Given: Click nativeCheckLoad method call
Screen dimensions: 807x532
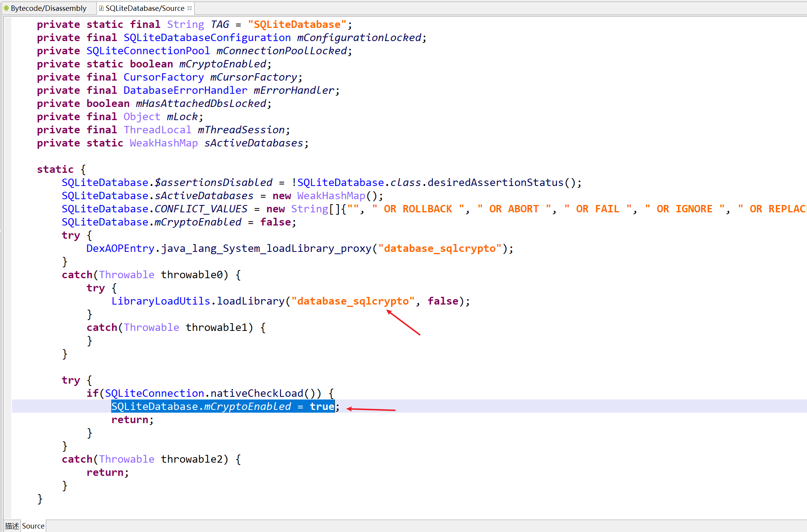Looking at the screenshot, I should point(257,393).
